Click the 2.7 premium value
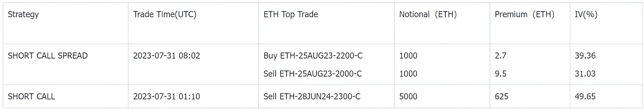The width and height of the screenshot is (644, 110). coord(501,55)
